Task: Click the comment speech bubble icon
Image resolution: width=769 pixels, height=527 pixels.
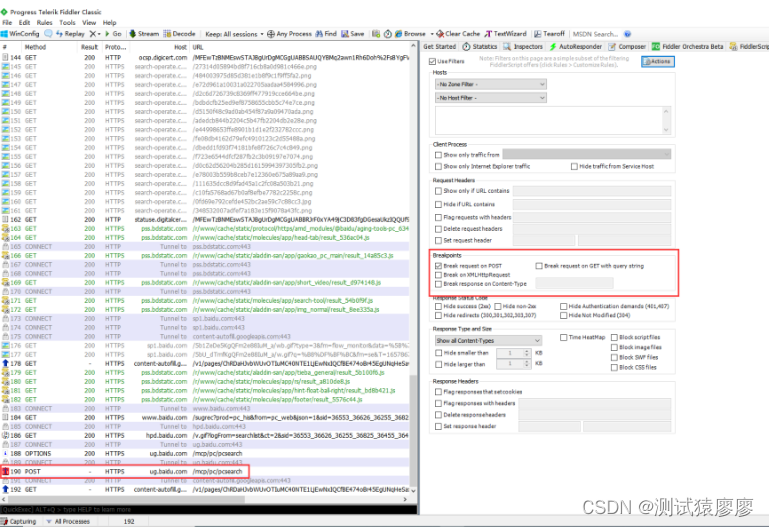Action: 48,34
